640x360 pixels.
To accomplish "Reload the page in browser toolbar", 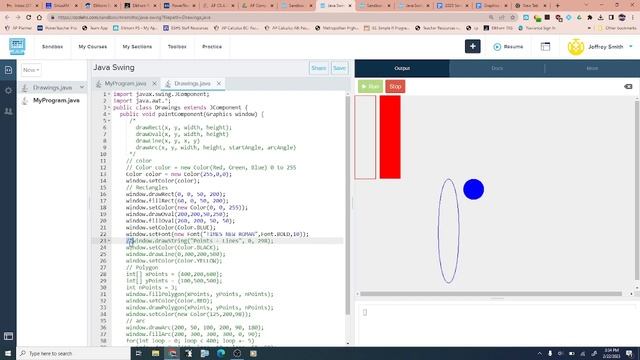I will tap(29, 18).
